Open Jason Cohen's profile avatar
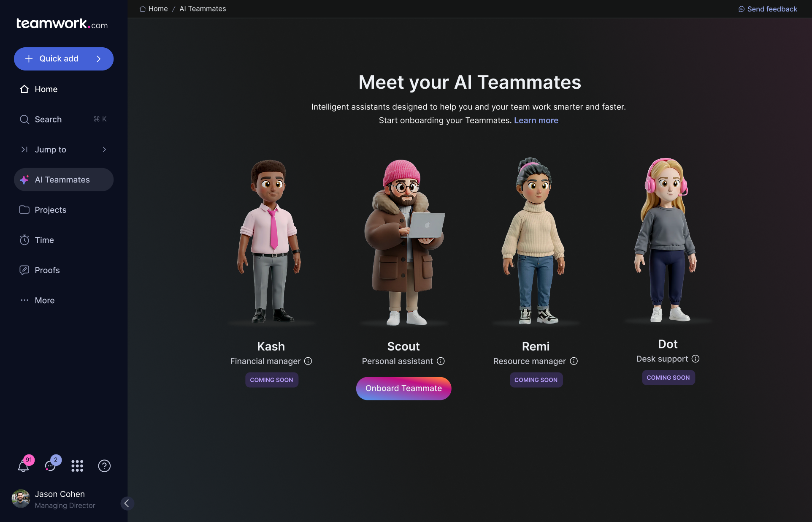Viewport: 812px width, 522px height. tap(21, 499)
